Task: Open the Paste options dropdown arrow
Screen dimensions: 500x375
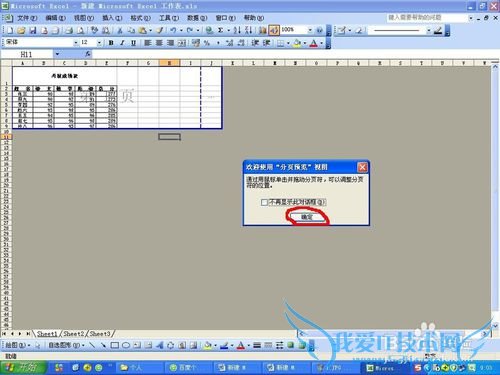Action: [x=150, y=31]
